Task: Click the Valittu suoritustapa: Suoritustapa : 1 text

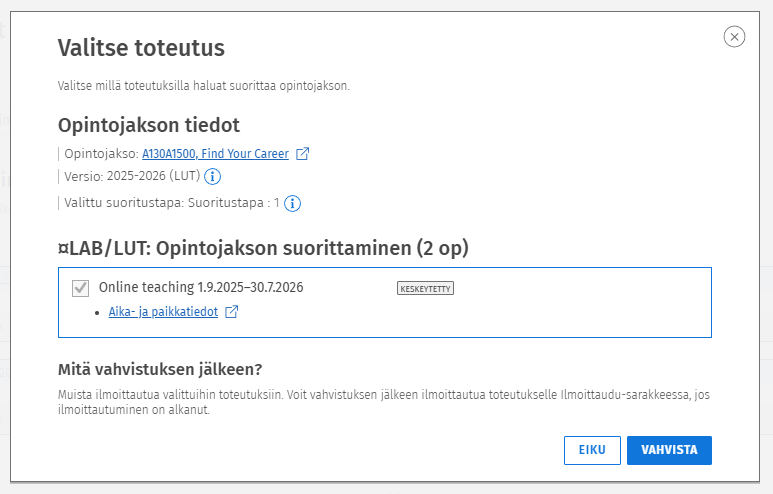Action: click(x=172, y=203)
